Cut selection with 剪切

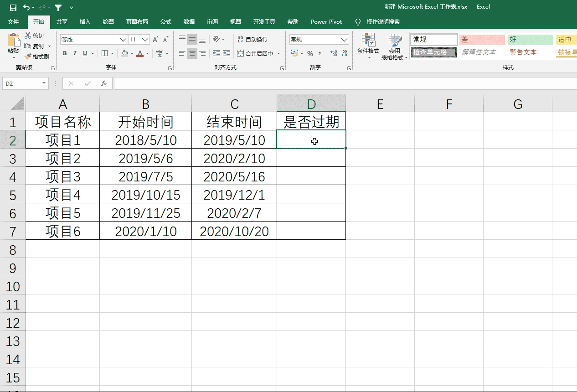(34, 36)
